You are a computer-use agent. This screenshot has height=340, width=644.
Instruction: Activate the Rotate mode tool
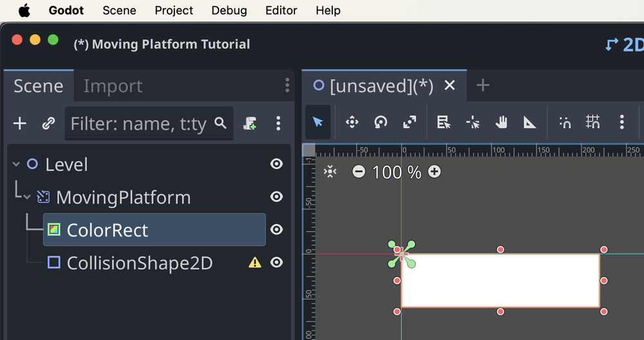tap(381, 122)
